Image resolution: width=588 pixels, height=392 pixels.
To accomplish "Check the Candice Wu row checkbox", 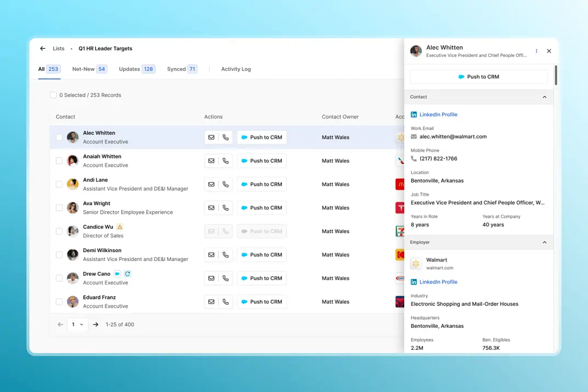I will tap(59, 231).
